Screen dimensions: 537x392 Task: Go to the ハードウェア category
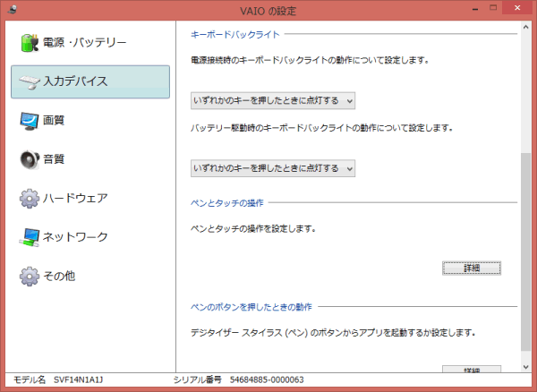[90, 198]
